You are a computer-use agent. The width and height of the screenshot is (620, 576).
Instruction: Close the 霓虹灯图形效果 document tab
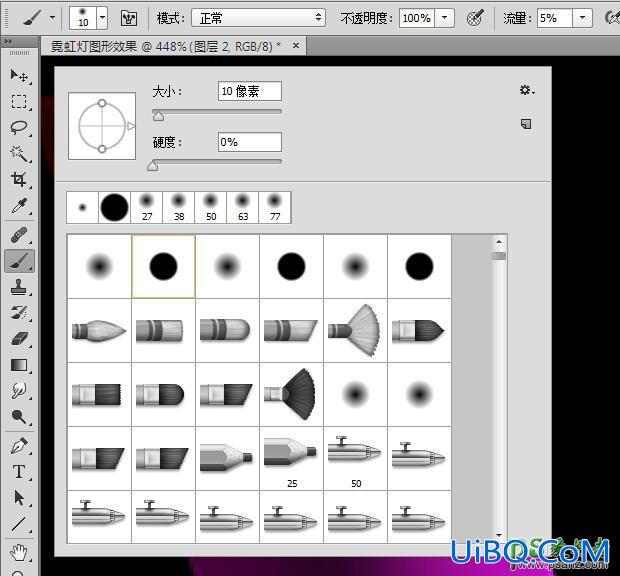[x=296, y=46]
